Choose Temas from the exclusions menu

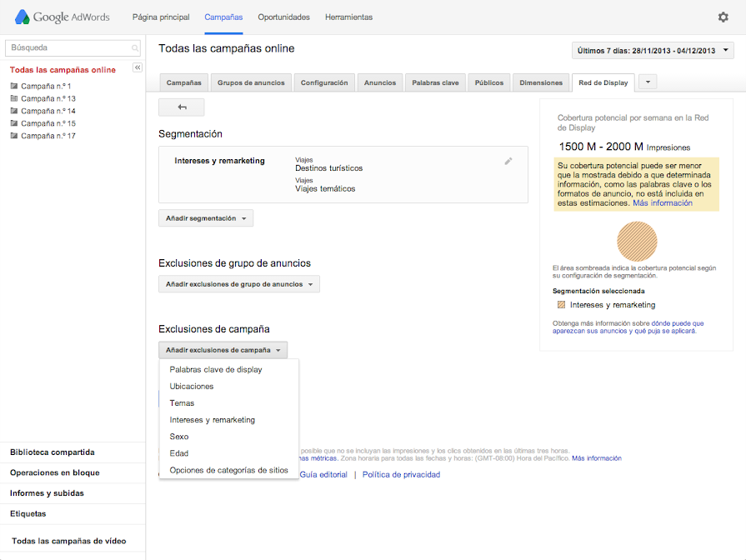click(x=182, y=403)
